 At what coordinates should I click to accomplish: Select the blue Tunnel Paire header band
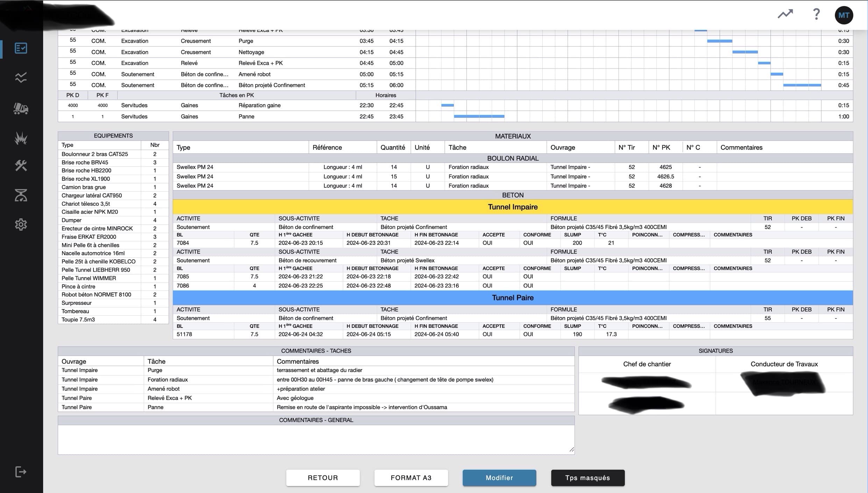[513, 298]
